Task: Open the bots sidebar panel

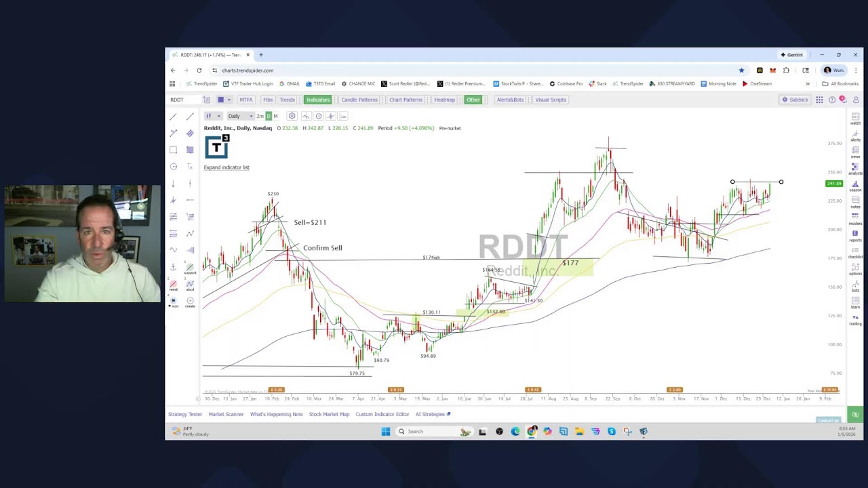Action: (x=855, y=285)
